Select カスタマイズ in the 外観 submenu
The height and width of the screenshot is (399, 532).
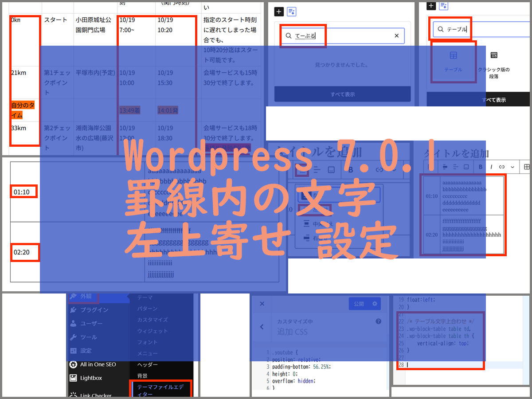pyautogui.click(x=153, y=320)
